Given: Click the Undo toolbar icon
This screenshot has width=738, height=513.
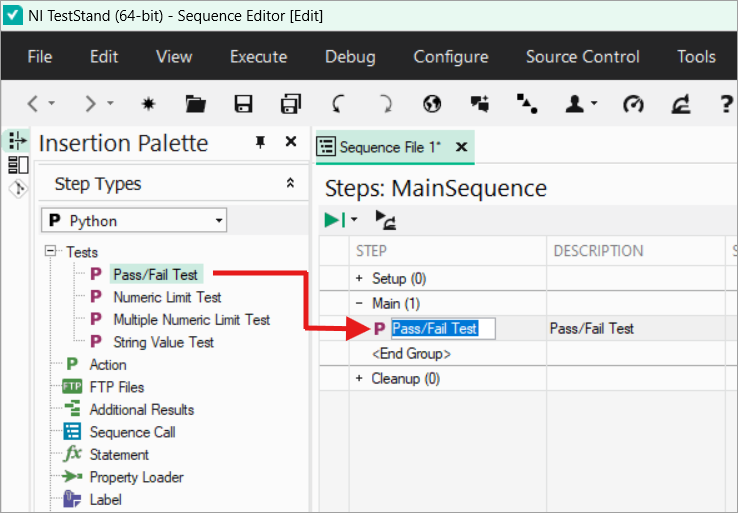Looking at the screenshot, I should click(x=338, y=104).
